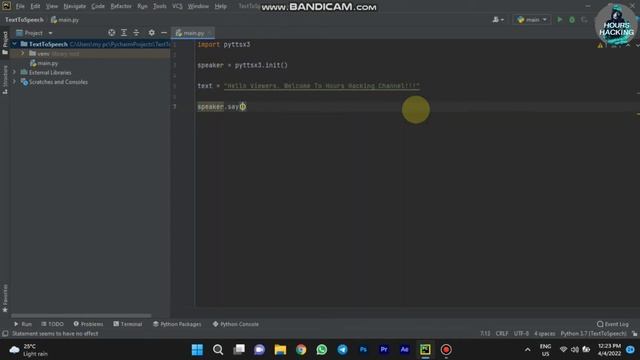Open Project panel settings gear

point(151,33)
